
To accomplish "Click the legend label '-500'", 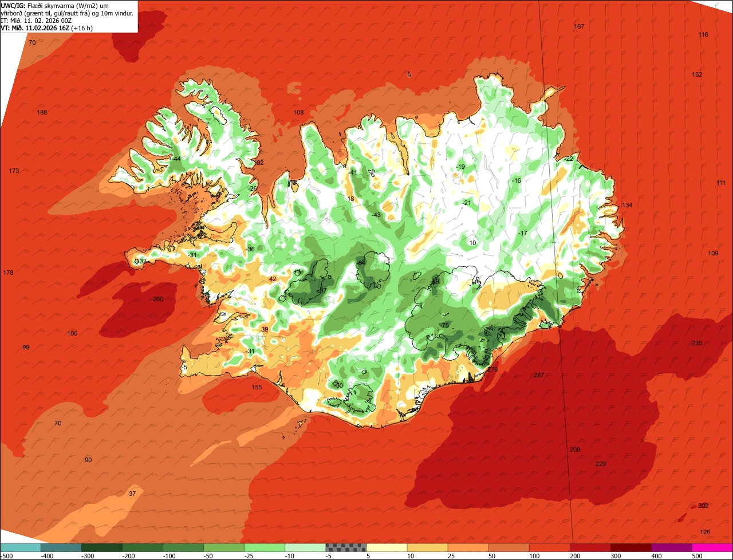I will 7,556.
